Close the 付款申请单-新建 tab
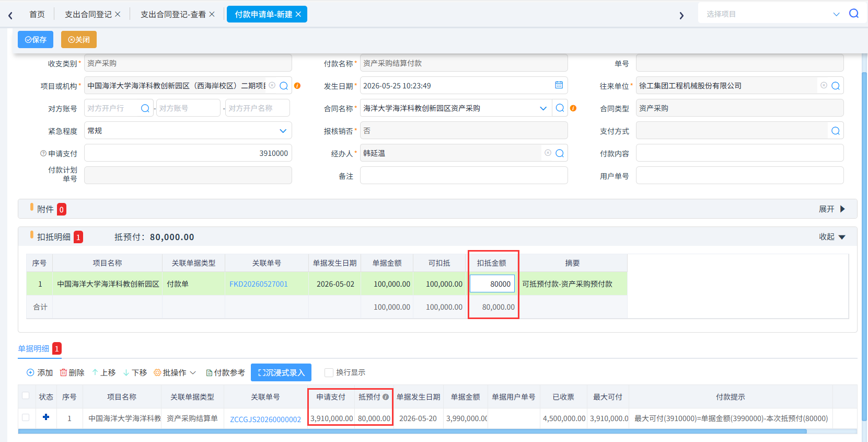The height and width of the screenshot is (442, 868). 298,14
